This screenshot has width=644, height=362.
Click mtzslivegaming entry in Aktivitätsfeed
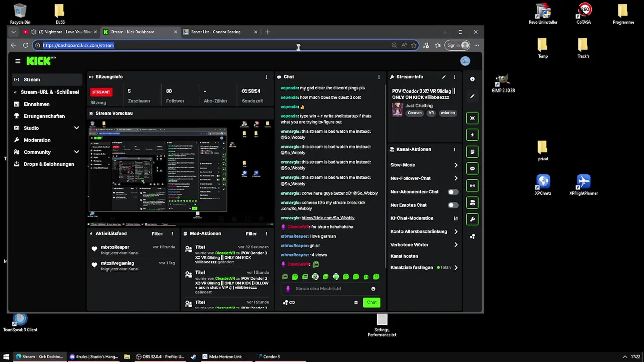coord(132,266)
